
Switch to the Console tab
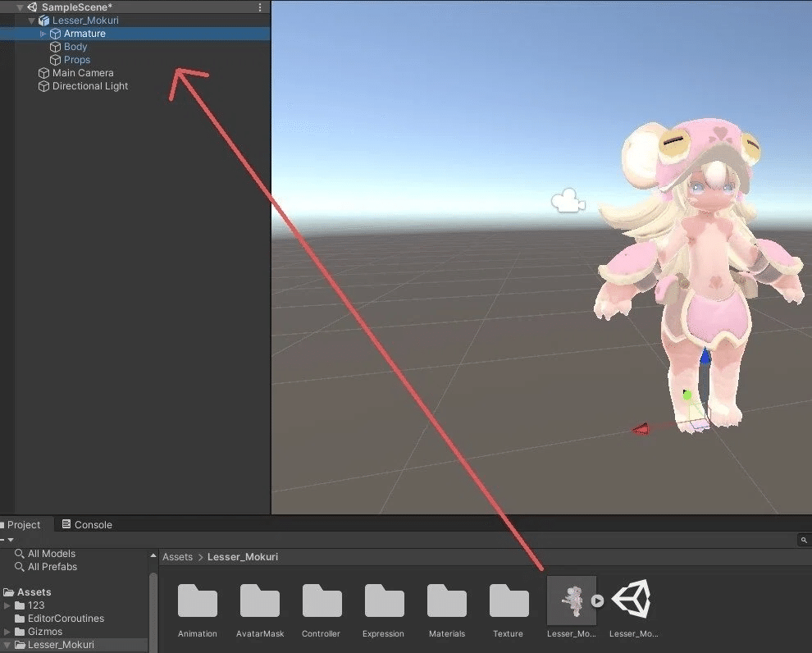87,524
